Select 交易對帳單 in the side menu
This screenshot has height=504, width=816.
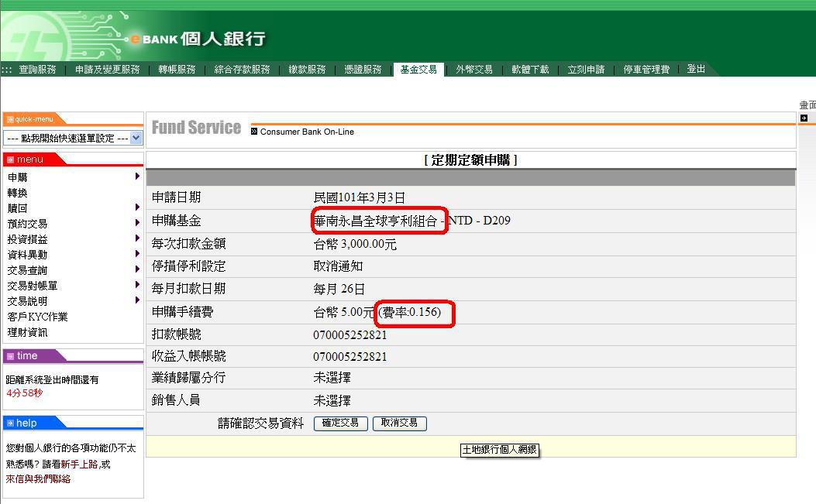(x=33, y=286)
